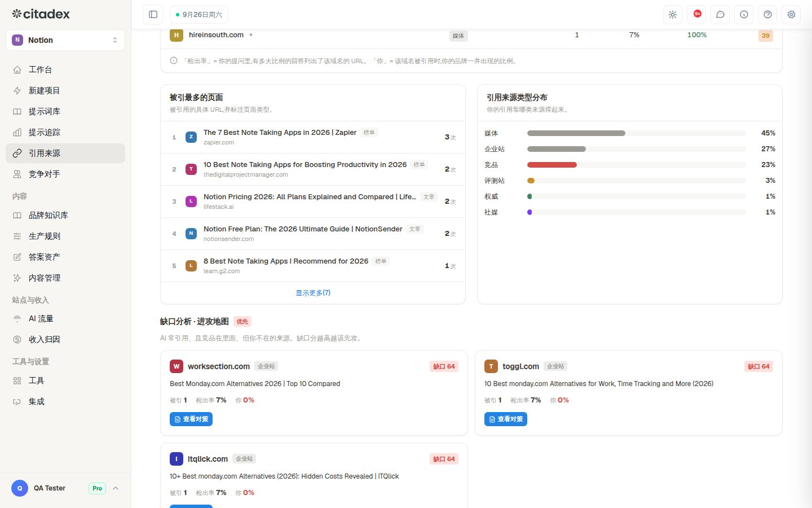
Task: Select 引用来源 in the sidebar
Action: [x=65, y=153]
